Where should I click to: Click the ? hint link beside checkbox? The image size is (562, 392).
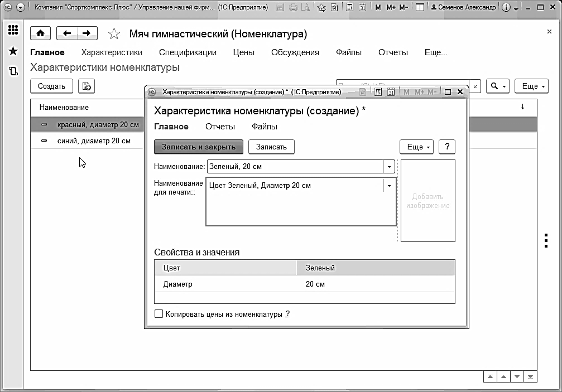[287, 314]
